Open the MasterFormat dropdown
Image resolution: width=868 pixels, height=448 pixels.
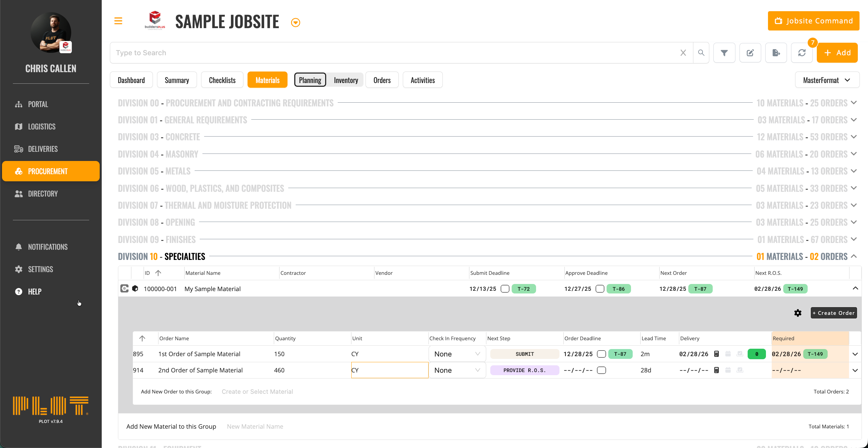(827, 80)
